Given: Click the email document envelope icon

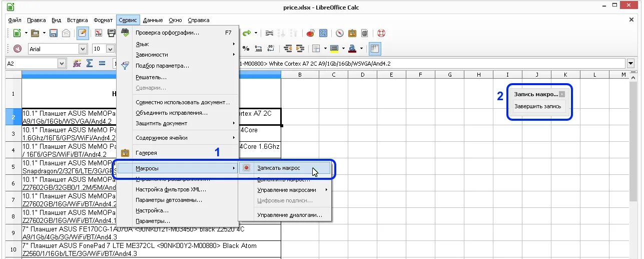Looking at the screenshot, I should 66,34.
